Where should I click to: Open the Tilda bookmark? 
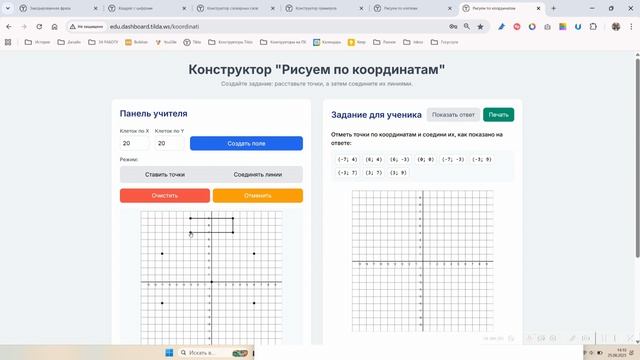(x=192, y=42)
